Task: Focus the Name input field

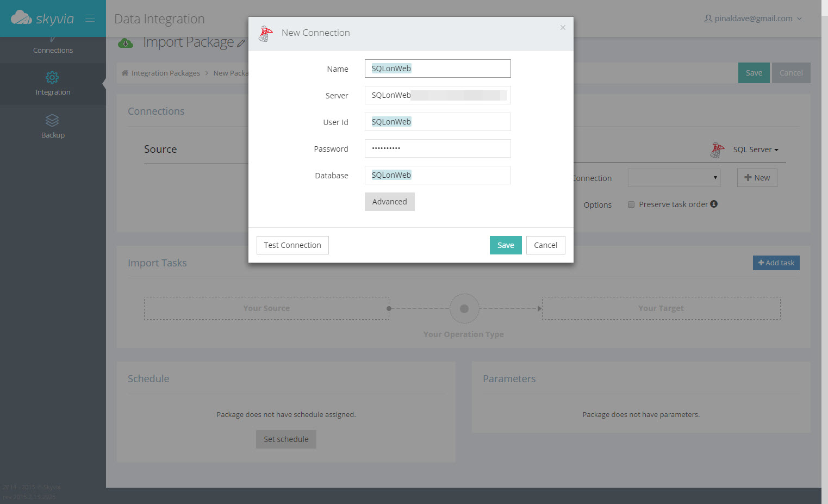Action: pyautogui.click(x=438, y=69)
